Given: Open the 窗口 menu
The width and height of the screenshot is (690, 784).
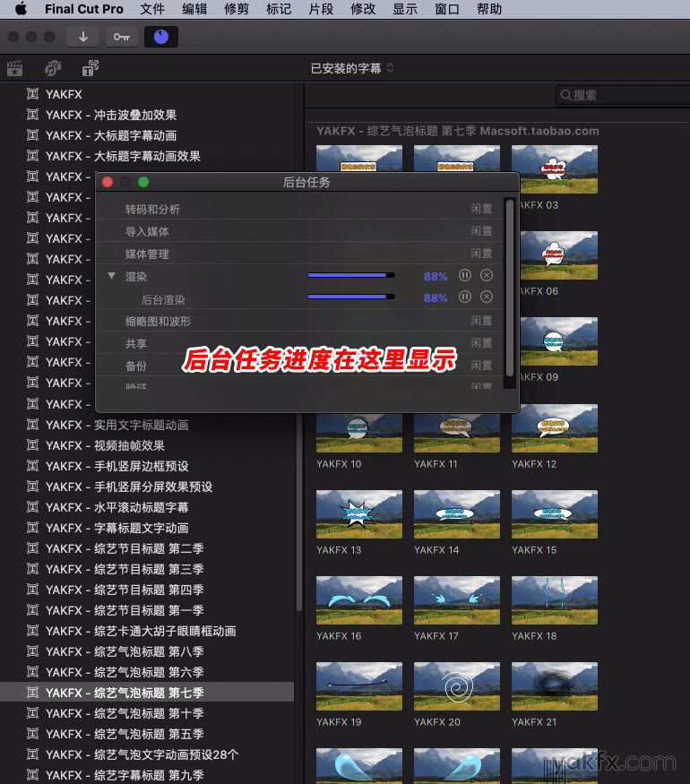Looking at the screenshot, I should [447, 9].
